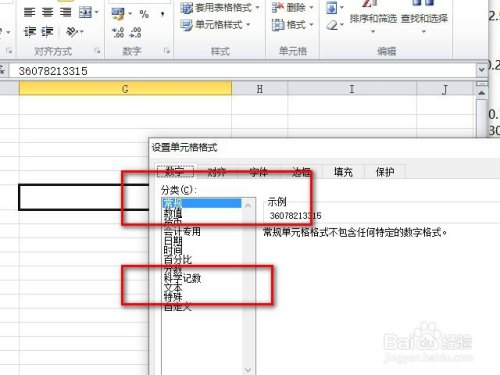Align cell text to the left
This screenshot has height=375, width=500.
coord(30,13)
